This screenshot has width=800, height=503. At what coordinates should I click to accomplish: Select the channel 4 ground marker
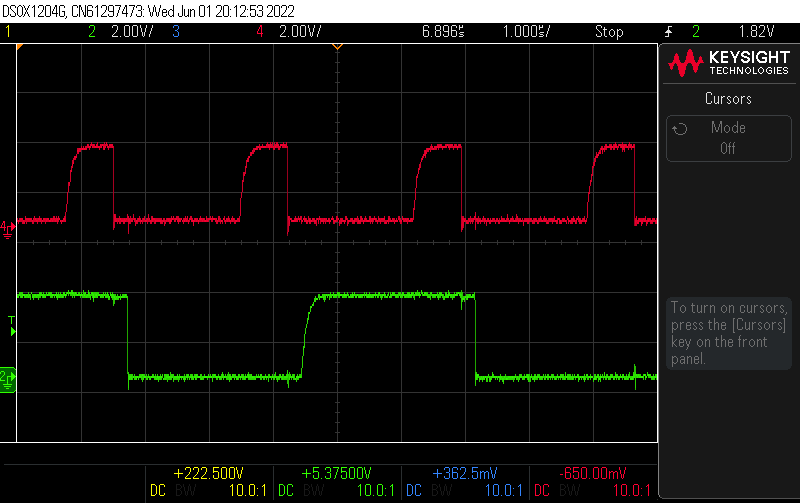[8, 230]
